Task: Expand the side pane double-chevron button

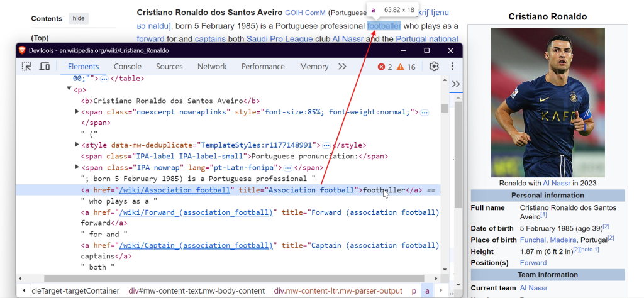Action: (455, 84)
